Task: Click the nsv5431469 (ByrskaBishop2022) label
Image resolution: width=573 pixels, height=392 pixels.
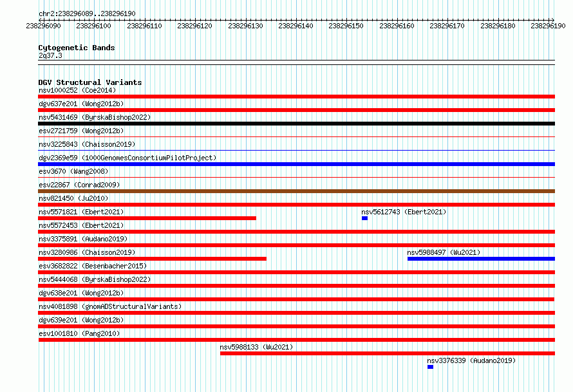Action: (x=95, y=117)
